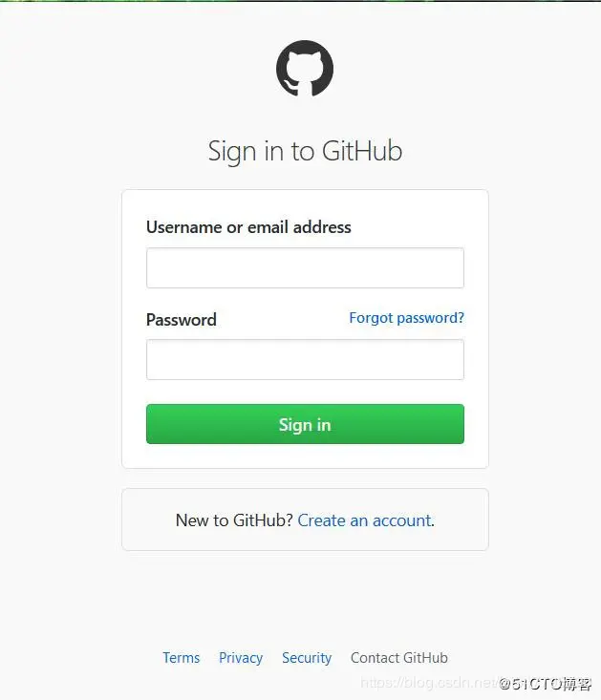Viewport: 601px width, 700px height.
Task: Click the word GitHub in the heading
Action: 362,151
